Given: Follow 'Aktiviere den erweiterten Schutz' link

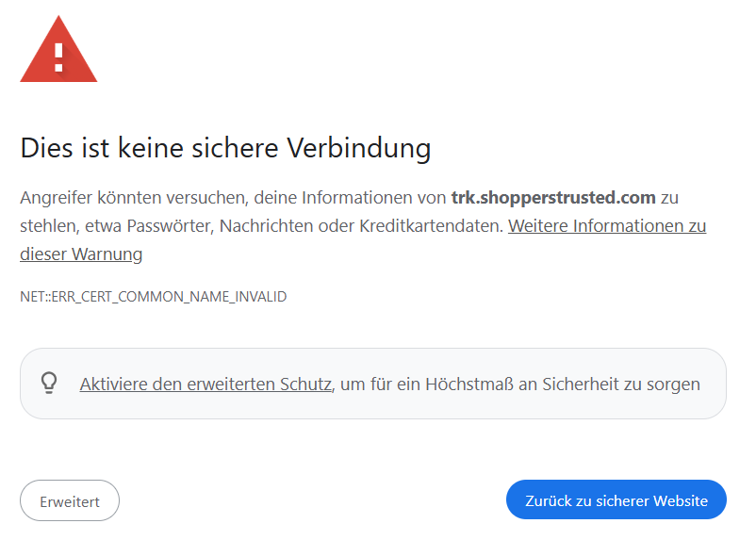Looking at the screenshot, I should point(205,385).
